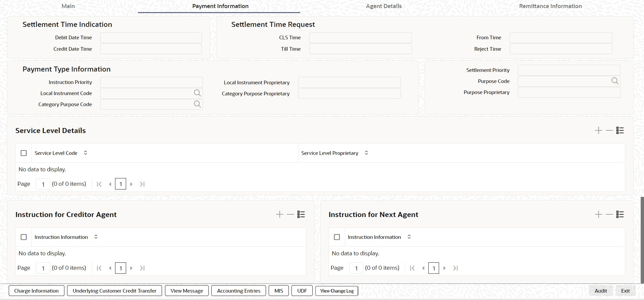The height and width of the screenshot is (300, 644).
Task: Open single view for Next Agent instructions
Action: [x=620, y=214]
